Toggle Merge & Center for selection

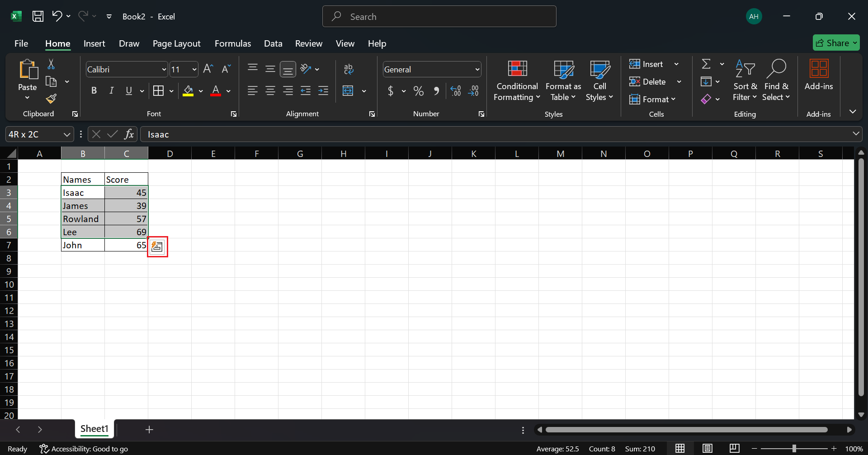(349, 90)
